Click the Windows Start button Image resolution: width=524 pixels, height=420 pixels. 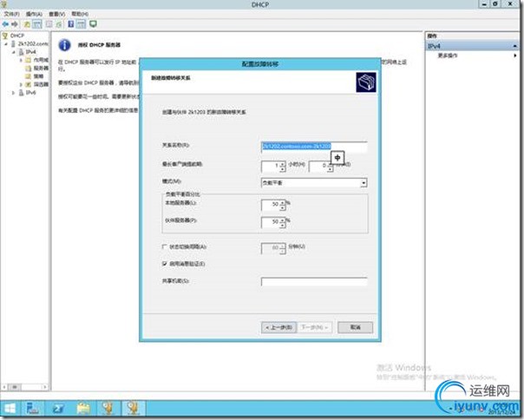click(10, 409)
